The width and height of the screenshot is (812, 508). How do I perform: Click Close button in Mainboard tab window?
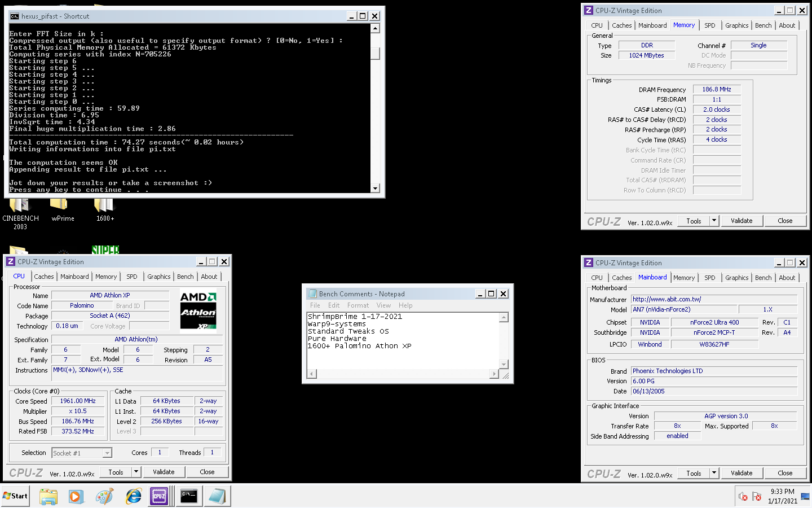point(785,473)
